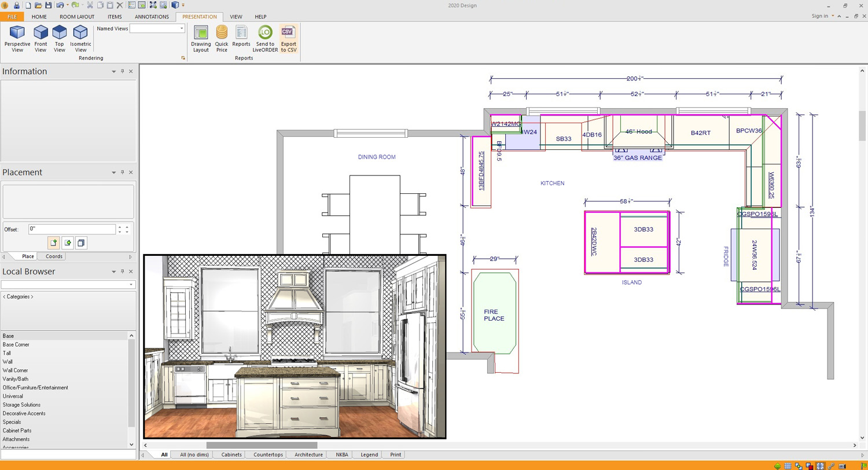868x470 pixels.
Task: Select the Coords tab in Placement
Action: click(54, 256)
